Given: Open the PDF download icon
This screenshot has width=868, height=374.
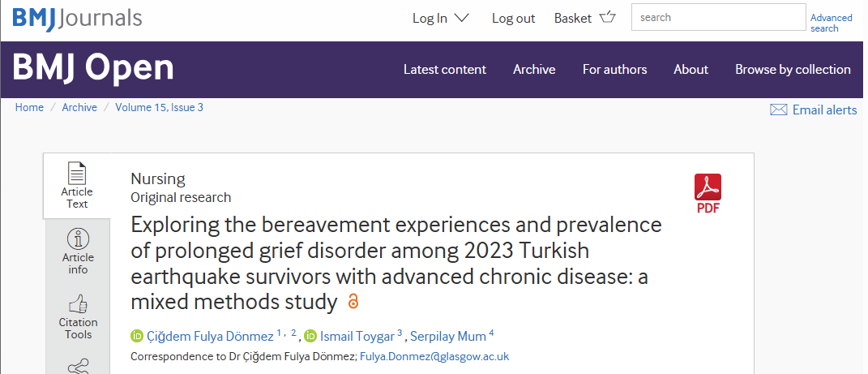Looking at the screenshot, I should (708, 187).
